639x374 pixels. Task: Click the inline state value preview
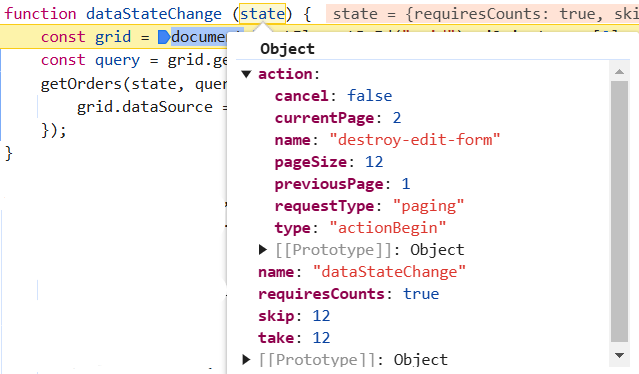click(x=483, y=14)
